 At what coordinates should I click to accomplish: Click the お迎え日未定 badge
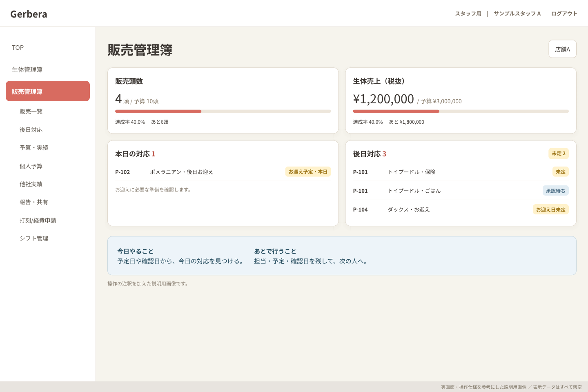pyautogui.click(x=551, y=209)
